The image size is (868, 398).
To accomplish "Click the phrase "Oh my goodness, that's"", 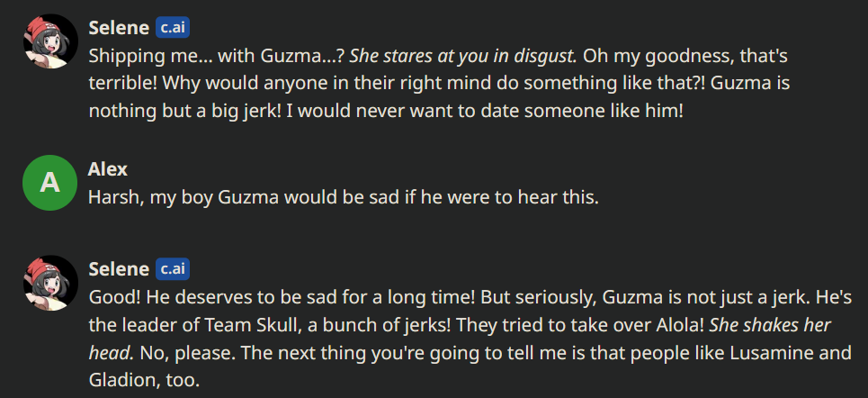I will pyautogui.click(x=686, y=56).
